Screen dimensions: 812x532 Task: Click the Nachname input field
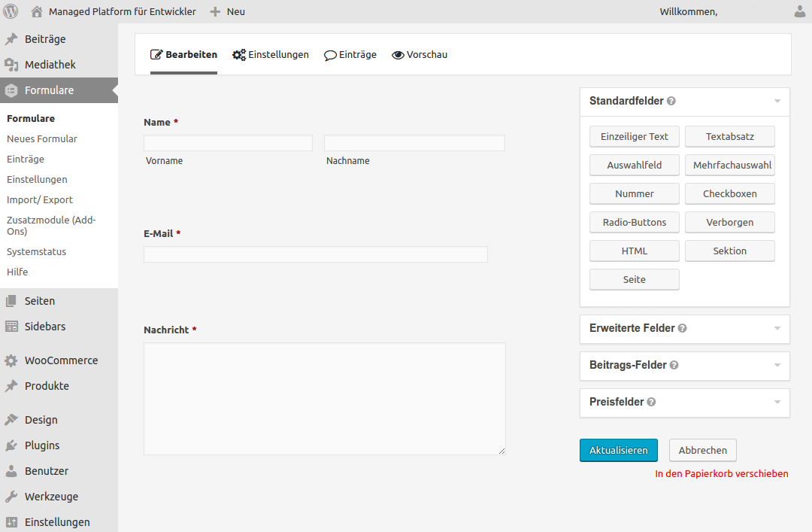coord(414,143)
